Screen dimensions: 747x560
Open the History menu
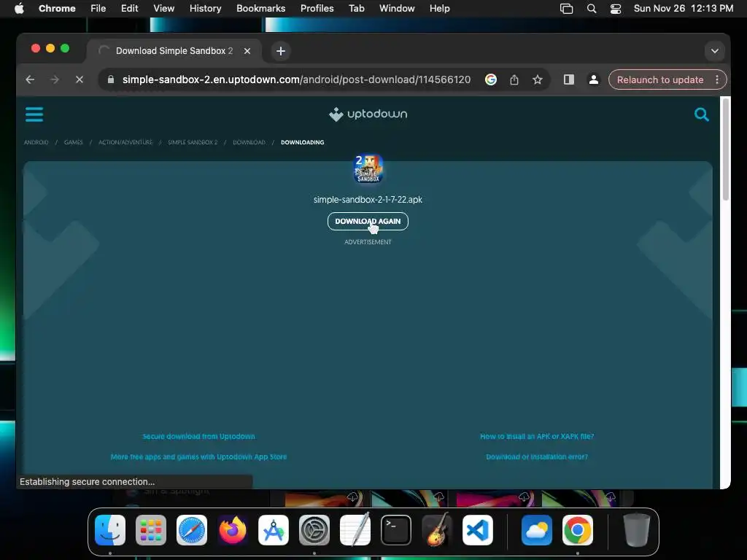pyautogui.click(x=205, y=9)
